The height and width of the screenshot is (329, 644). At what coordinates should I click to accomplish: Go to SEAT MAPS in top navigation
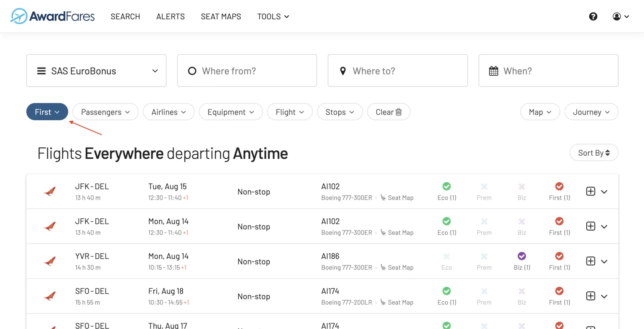221,16
